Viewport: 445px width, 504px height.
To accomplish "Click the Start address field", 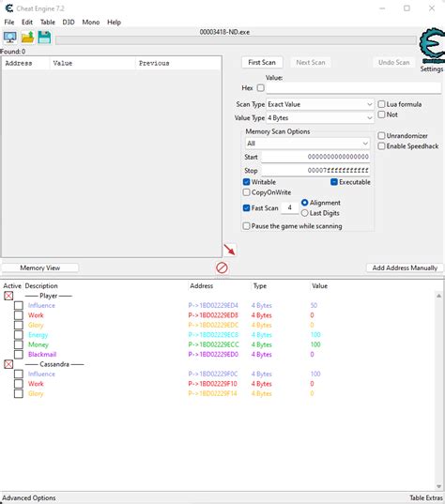I will coord(315,157).
